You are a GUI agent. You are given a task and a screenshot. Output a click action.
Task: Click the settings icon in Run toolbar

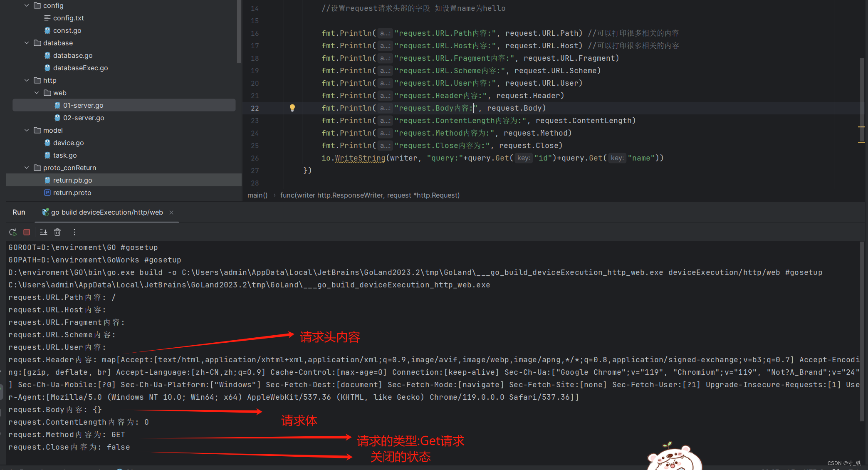coord(74,232)
